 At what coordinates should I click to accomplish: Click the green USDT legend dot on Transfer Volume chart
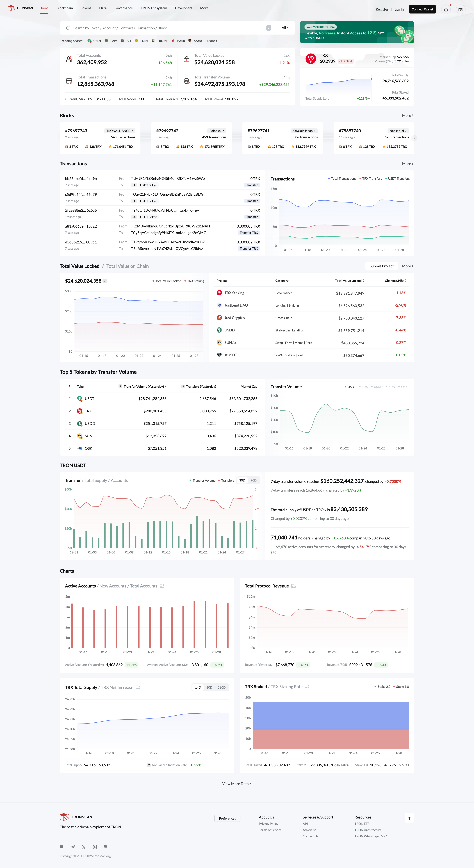click(346, 386)
